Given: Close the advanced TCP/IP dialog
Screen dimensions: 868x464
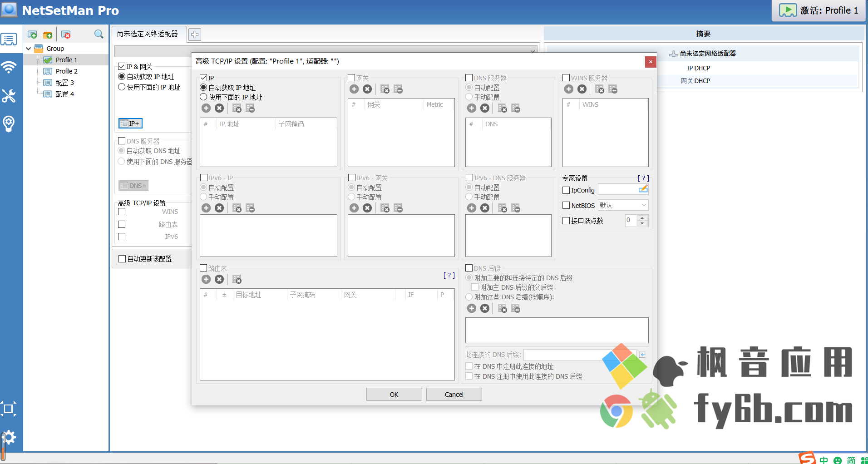Looking at the screenshot, I should click(x=651, y=62).
